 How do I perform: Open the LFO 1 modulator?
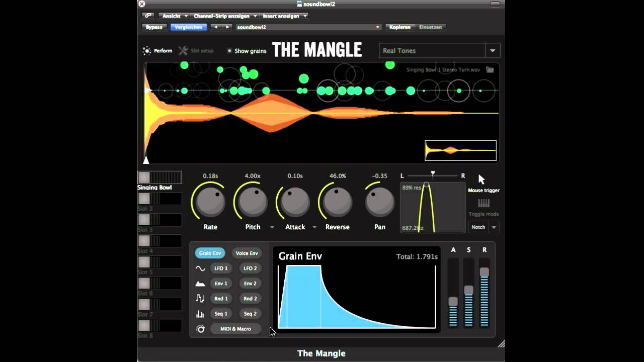point(221,268)
